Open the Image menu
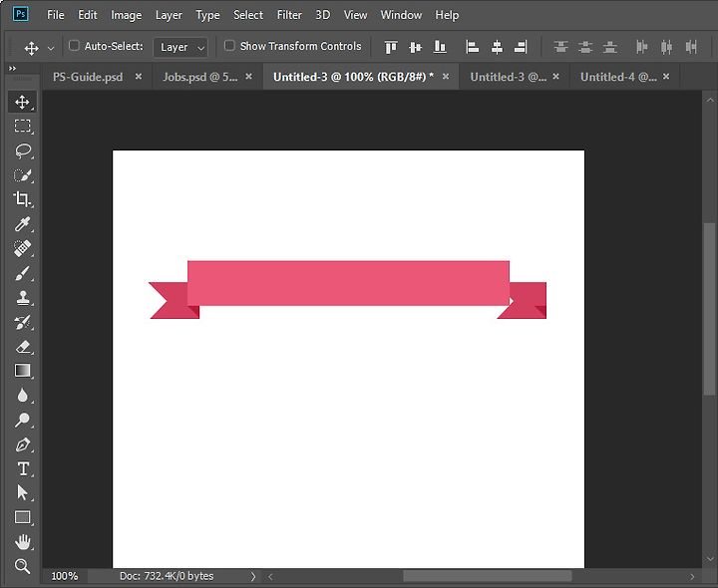 pyautogui.click(x=126, y=15)
